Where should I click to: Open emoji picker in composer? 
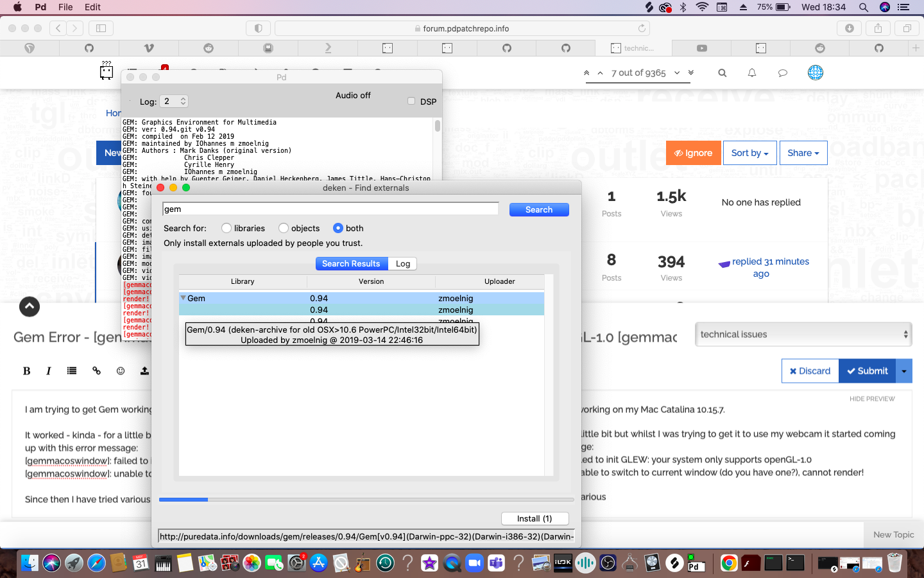click(x=121, y=371)
